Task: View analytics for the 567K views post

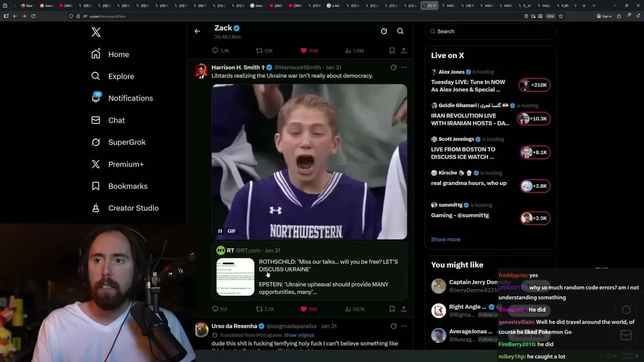Action: coord(355,309)
